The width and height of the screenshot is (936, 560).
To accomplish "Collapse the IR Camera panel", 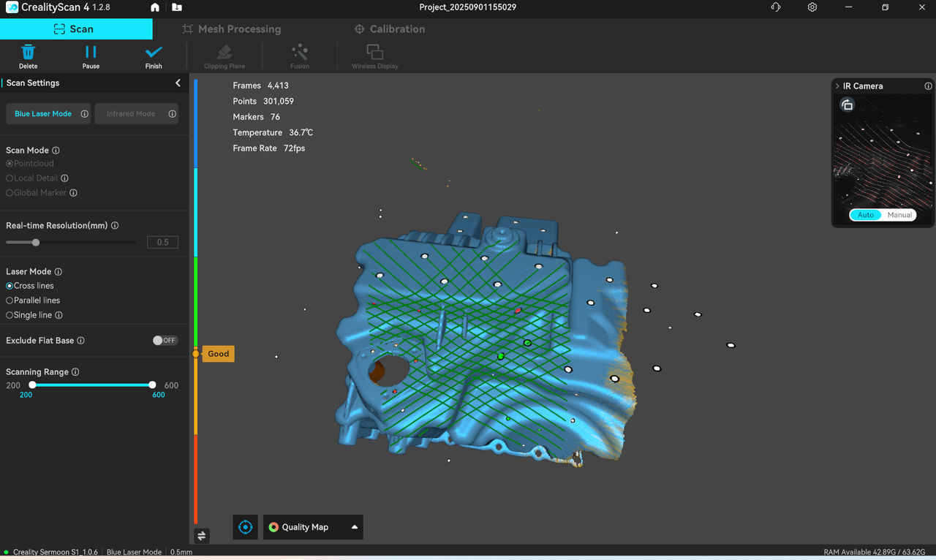I will (x=837, y=86).
